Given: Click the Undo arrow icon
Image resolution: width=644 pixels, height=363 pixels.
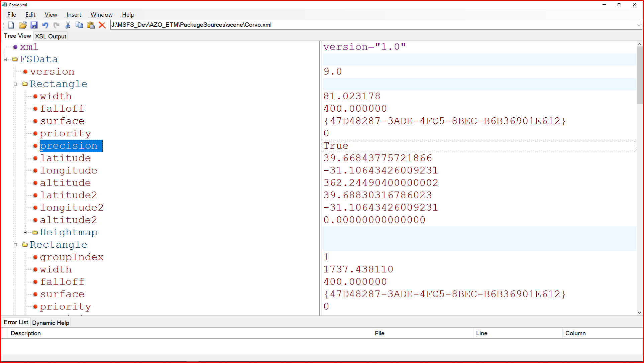Looking at the screenshot, I should (x=45, y=25).
